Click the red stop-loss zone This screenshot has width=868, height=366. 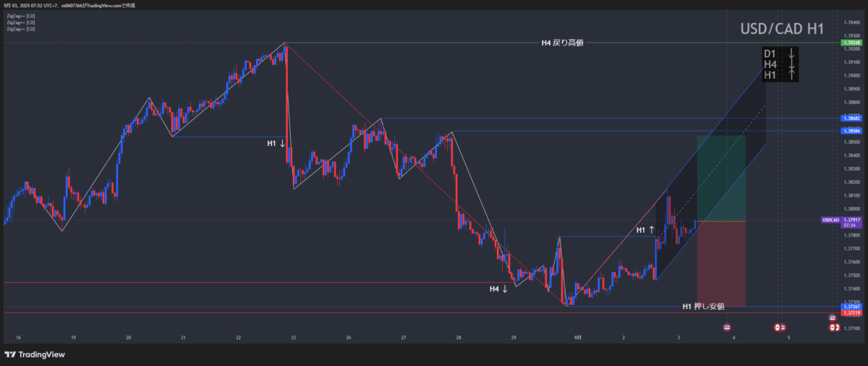[720, 263]
